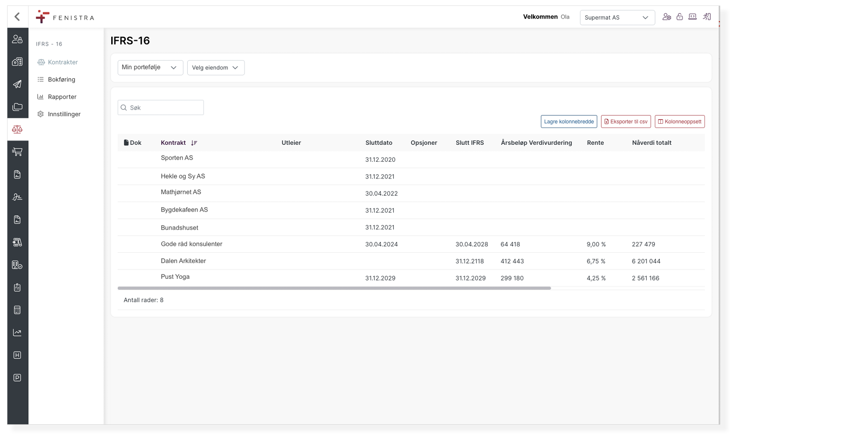
Task: Open the Supermat AS company dropdown
Action: 617,17
